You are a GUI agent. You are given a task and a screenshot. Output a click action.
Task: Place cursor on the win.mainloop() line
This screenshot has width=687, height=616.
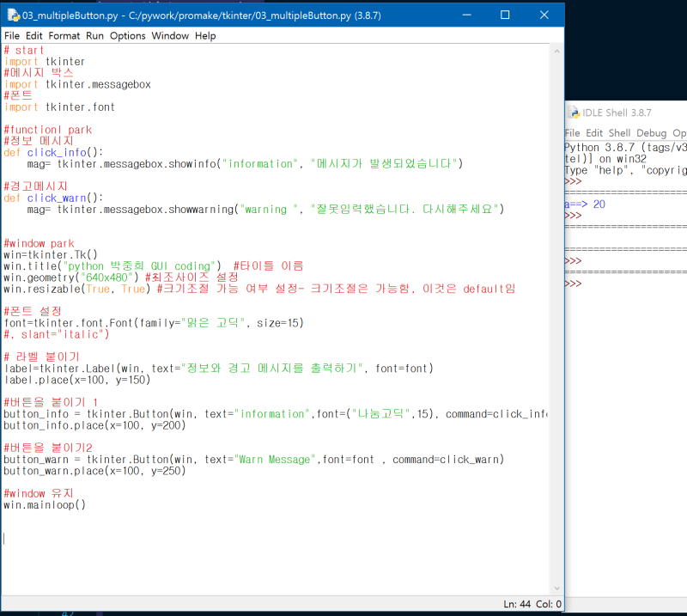(x=43, y=504)
